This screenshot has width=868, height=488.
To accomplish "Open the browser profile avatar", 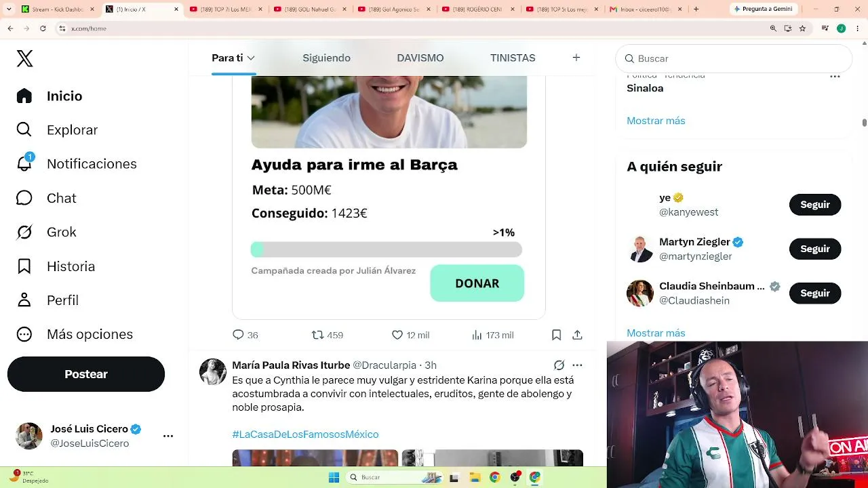I will click(841, 28).
